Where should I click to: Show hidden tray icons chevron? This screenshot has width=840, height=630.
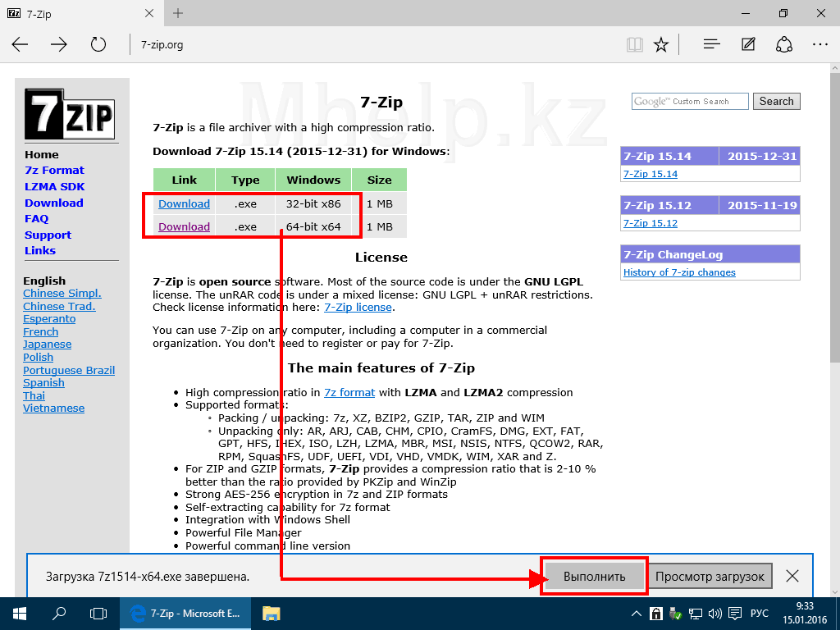(x=636, y=614)
